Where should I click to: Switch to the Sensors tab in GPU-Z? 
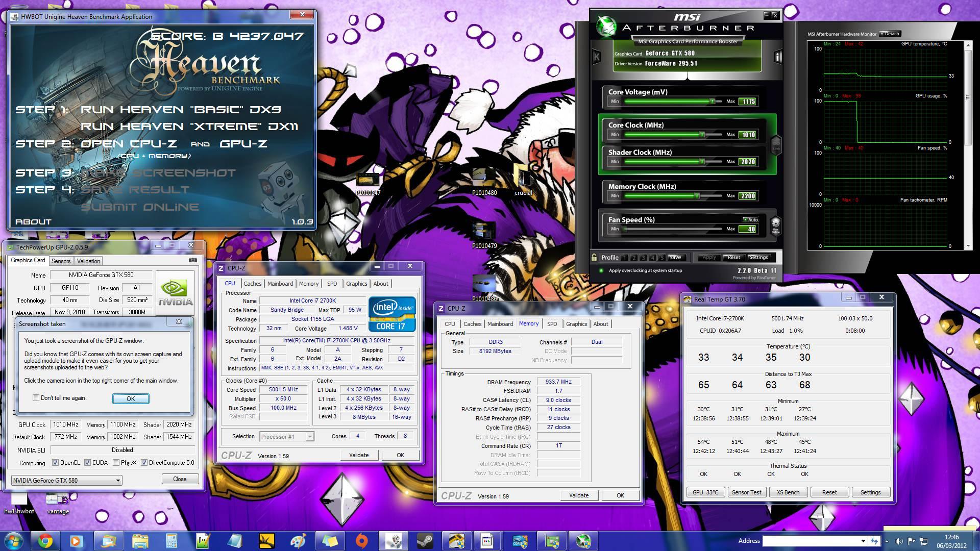tap(61, 261)
